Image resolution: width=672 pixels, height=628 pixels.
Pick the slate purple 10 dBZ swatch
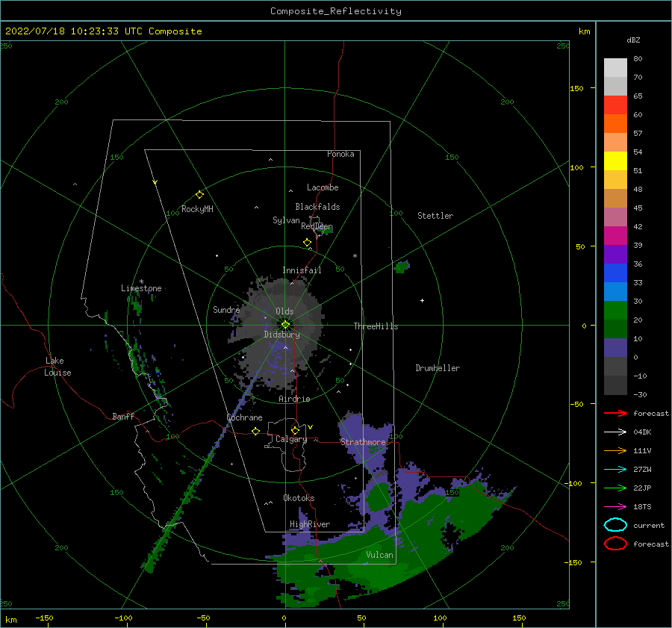coord(615,347)
